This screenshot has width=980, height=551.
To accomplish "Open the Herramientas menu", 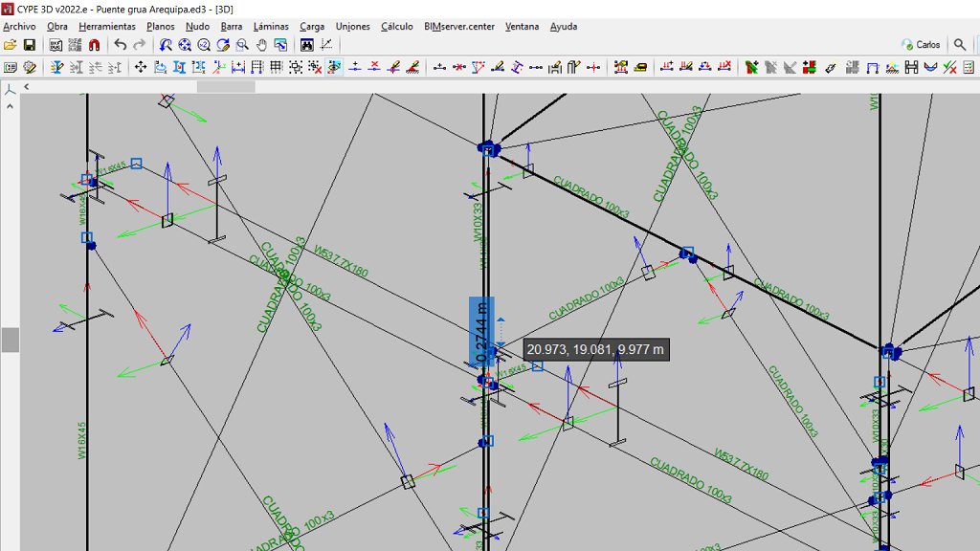I will (x=107, y=26).
